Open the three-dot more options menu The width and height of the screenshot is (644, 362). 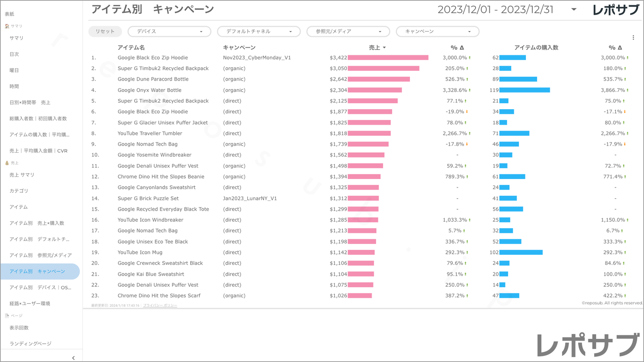pos(633,38)
